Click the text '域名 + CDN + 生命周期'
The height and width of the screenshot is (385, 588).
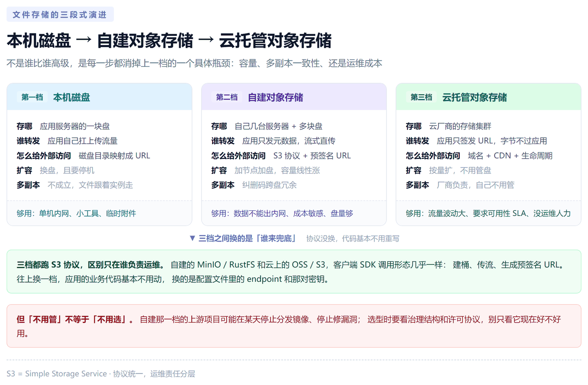[510, 156]
